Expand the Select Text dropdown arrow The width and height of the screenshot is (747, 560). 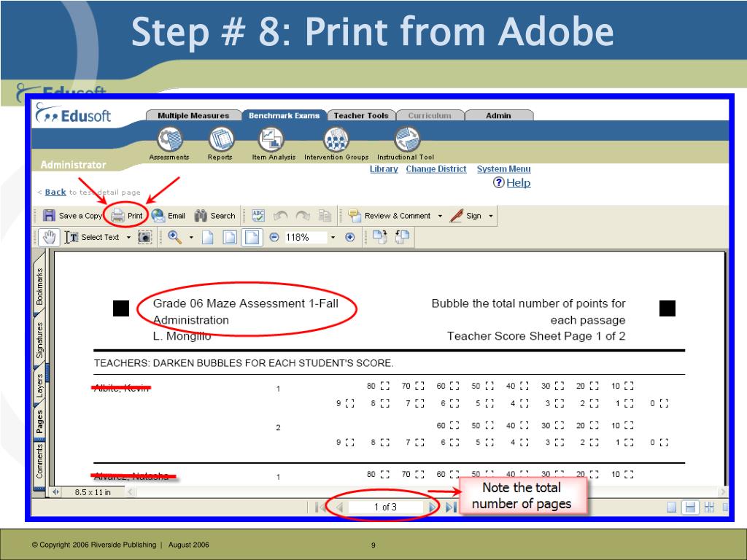point(128,237)
